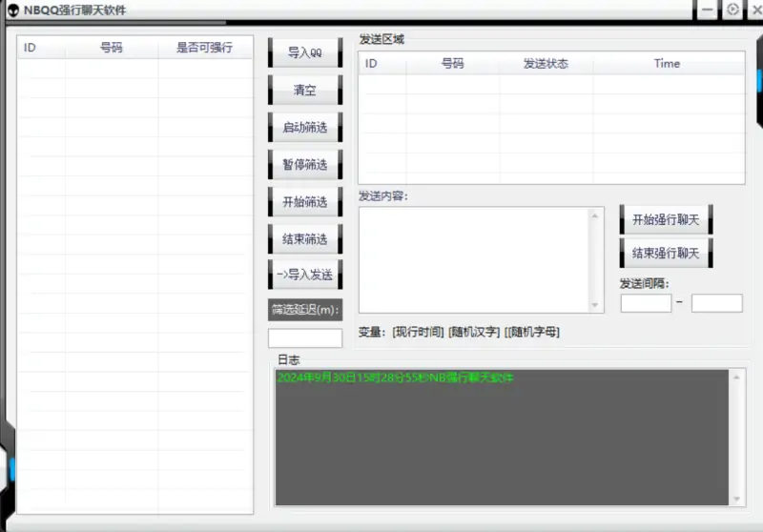This screenshot has height=532, width=763.
Task: Click the 日志 label
Action: pyautogui.click(x=289, y=359)
